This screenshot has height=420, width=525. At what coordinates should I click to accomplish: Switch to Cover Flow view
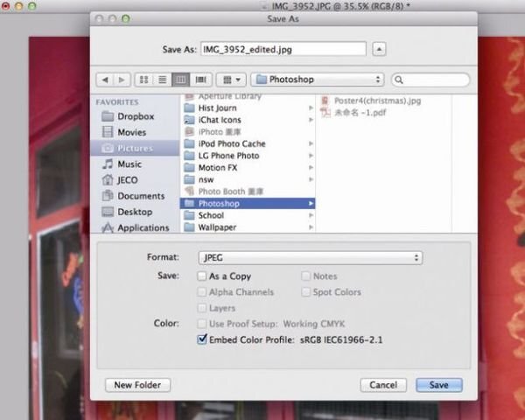click(200, 80)
